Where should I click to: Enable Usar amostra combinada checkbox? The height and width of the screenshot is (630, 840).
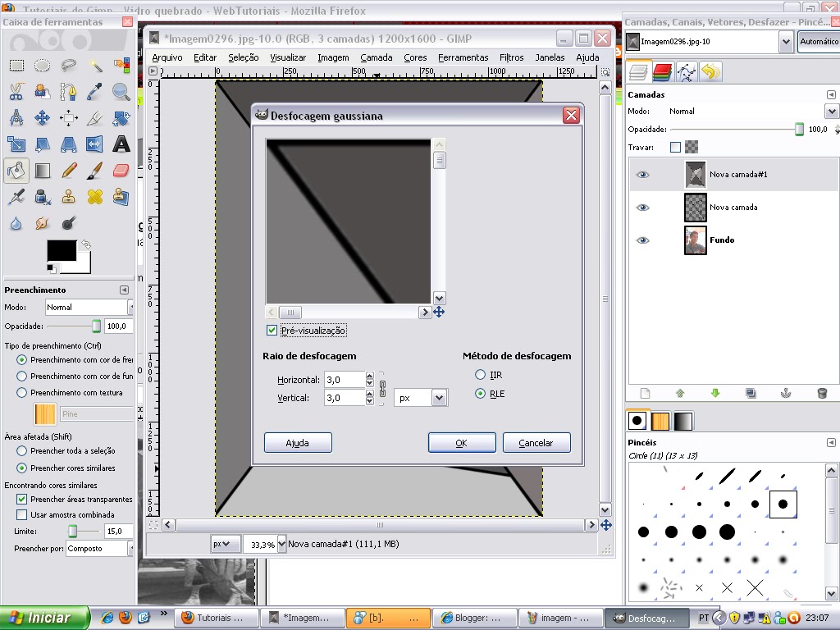point(22,514)
